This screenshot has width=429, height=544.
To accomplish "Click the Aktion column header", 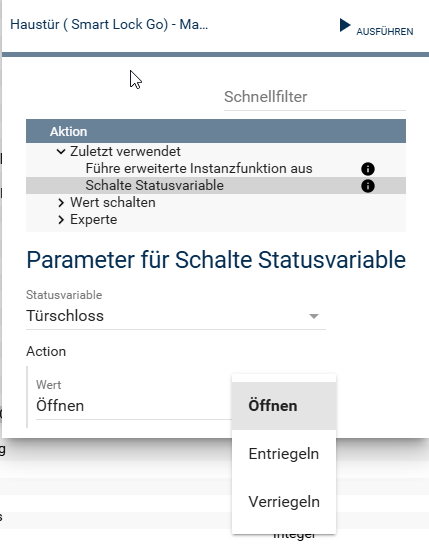I will click(216, 131).
